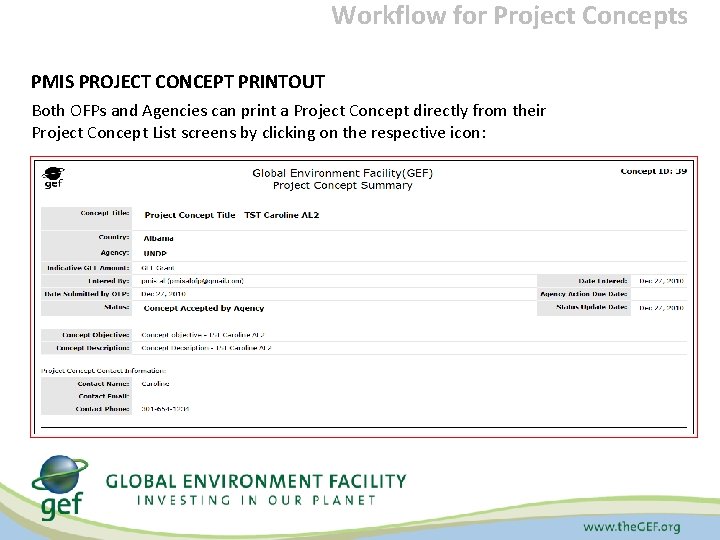Select the Entered By email value
Viewport: 720px width, 540px height.
(x=192, y=281)
